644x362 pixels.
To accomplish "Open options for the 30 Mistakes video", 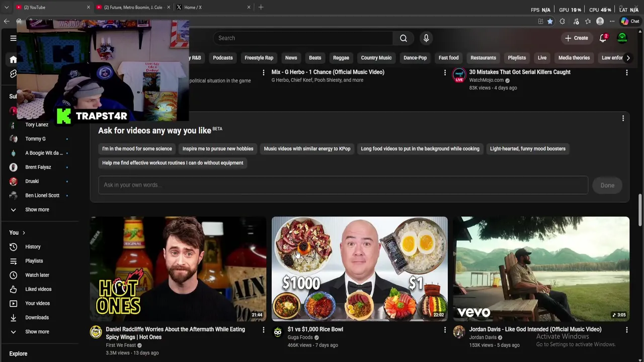I will pyautogui.click(x=626, y=73).
